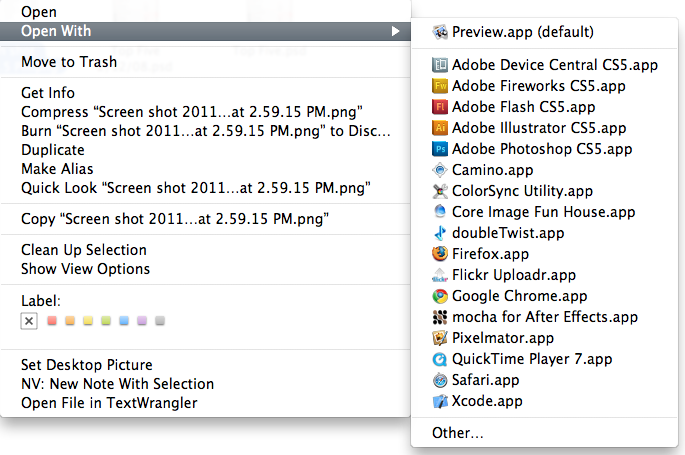Select Get Info
Image resolution: width=685 pixels, height=455 pixels.
click(205, 93)
